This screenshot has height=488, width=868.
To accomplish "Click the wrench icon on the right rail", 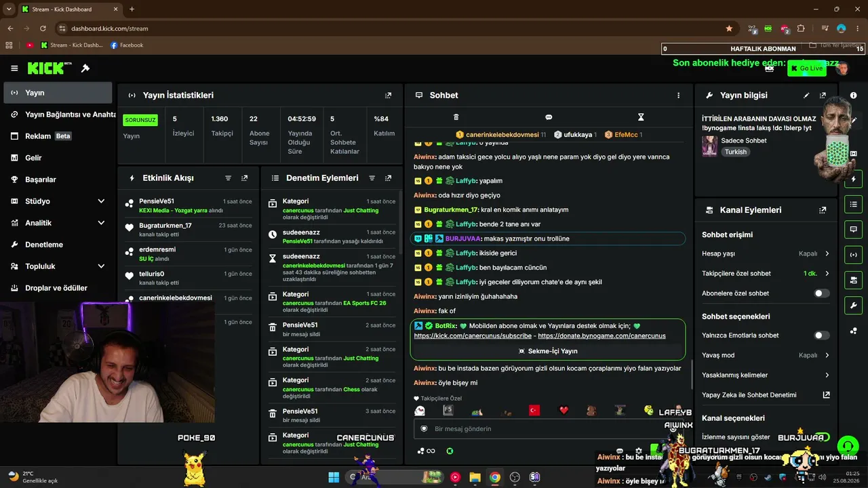I will (853, 306).
